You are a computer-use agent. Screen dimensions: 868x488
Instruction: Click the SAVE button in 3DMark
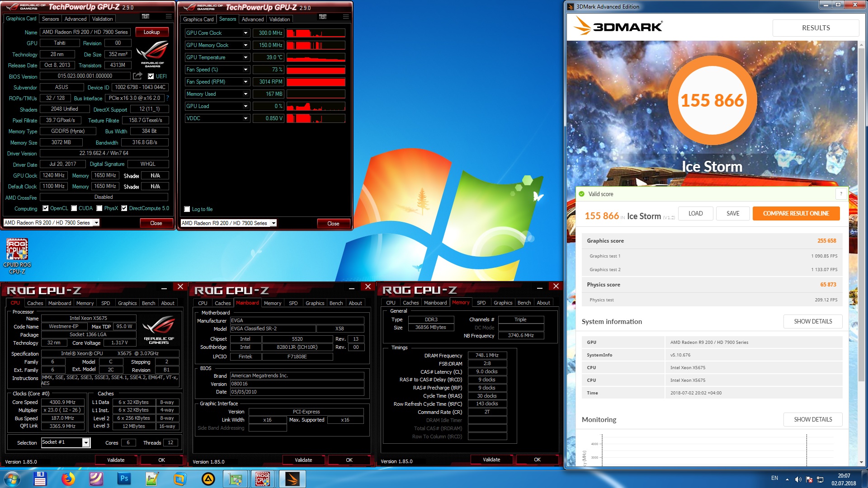tap(733, 213)
